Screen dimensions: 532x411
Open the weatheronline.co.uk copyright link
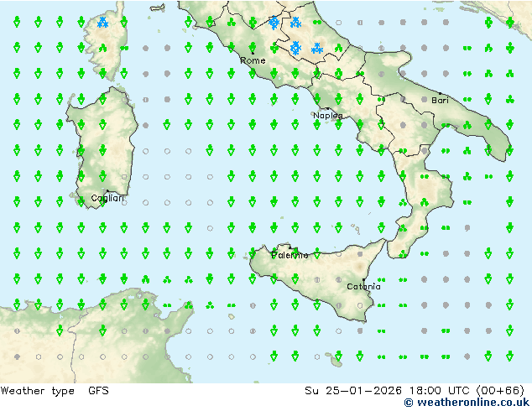[x=467, y=403]
